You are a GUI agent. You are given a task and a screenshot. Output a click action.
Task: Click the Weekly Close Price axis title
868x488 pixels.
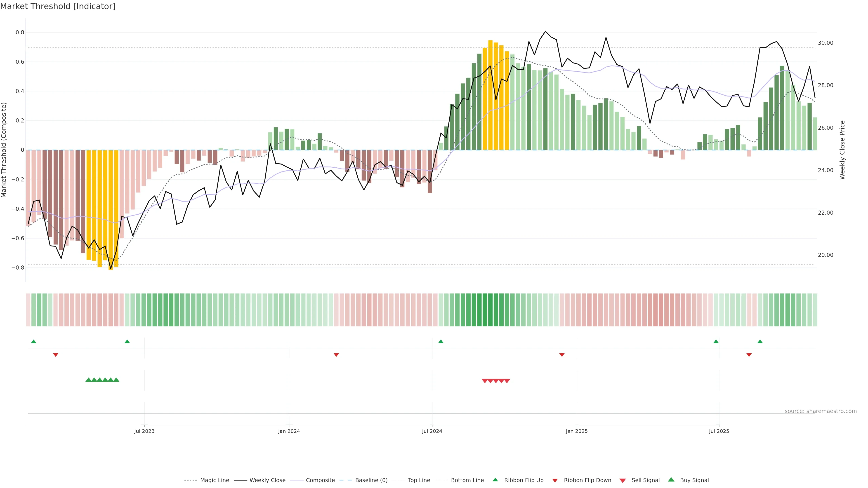tap(842, 150)
